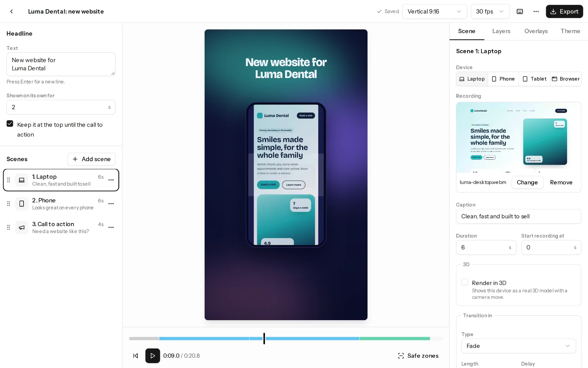Image resolution: width=588 pixels, height=368 pixels.
Task: Grab the drag handle of the Laptop scene
Action: click(8, 180)
